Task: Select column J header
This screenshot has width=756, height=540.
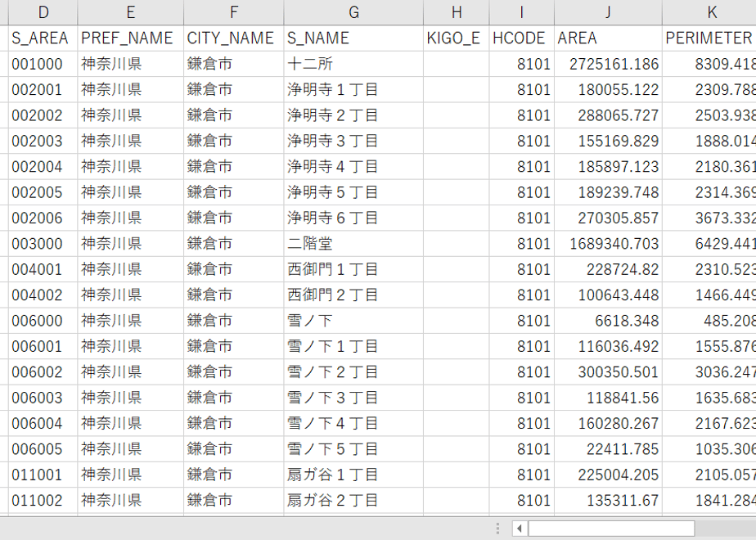Action: pyautogui.click(x=609, y=12)
